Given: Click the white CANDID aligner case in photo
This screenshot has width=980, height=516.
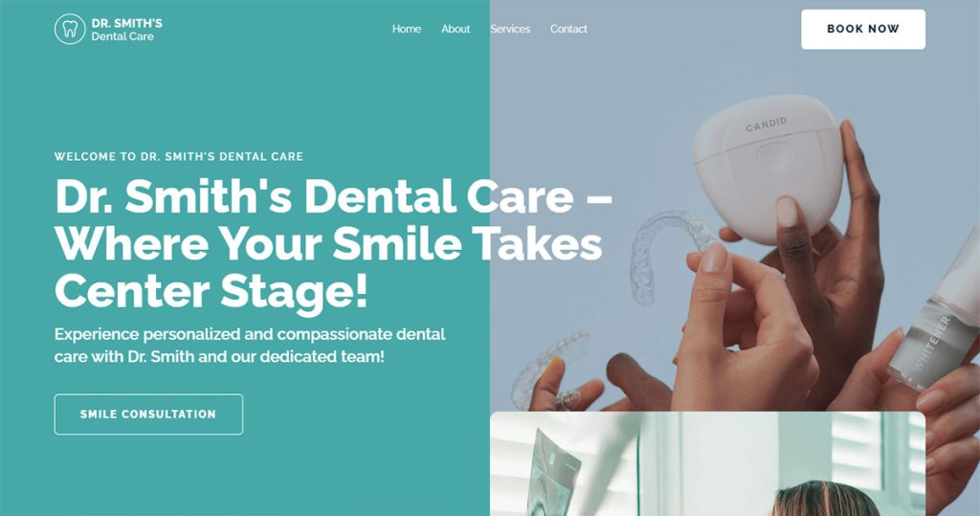Looking at the screenshot, I should point(768,168).
